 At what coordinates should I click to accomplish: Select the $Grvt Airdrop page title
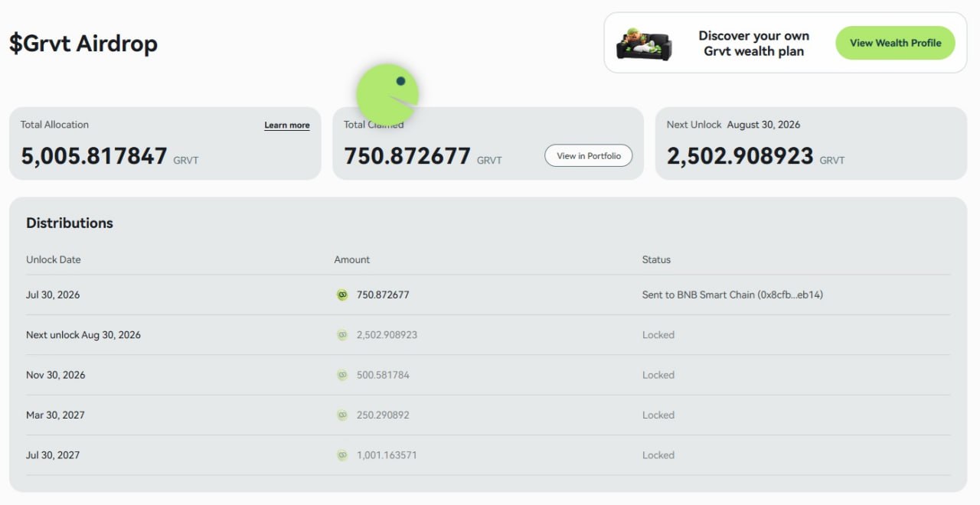click(x=83, y=44)
